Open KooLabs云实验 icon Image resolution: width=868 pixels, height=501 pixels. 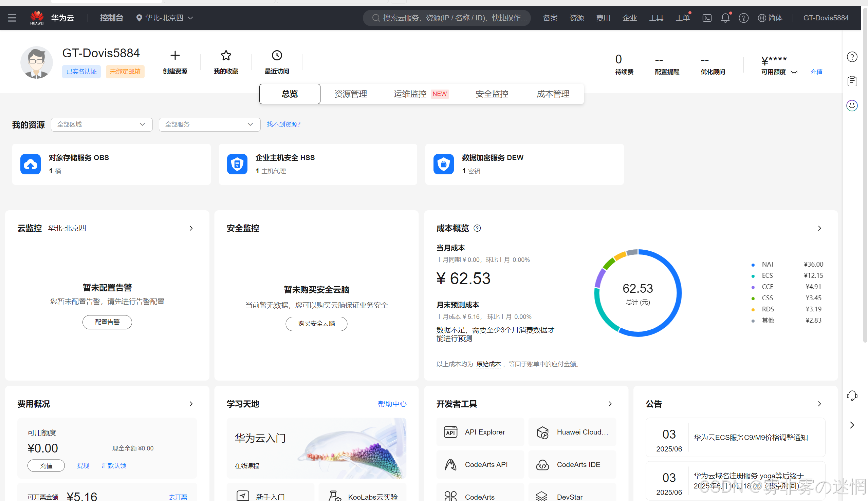pyautogui.click(x=334, y=496)
